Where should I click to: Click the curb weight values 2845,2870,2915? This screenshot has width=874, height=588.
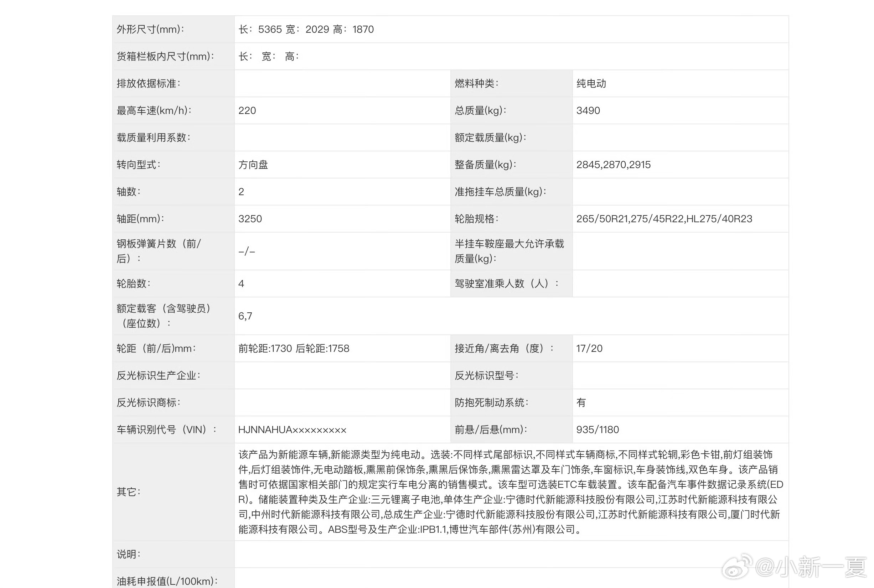613,165
